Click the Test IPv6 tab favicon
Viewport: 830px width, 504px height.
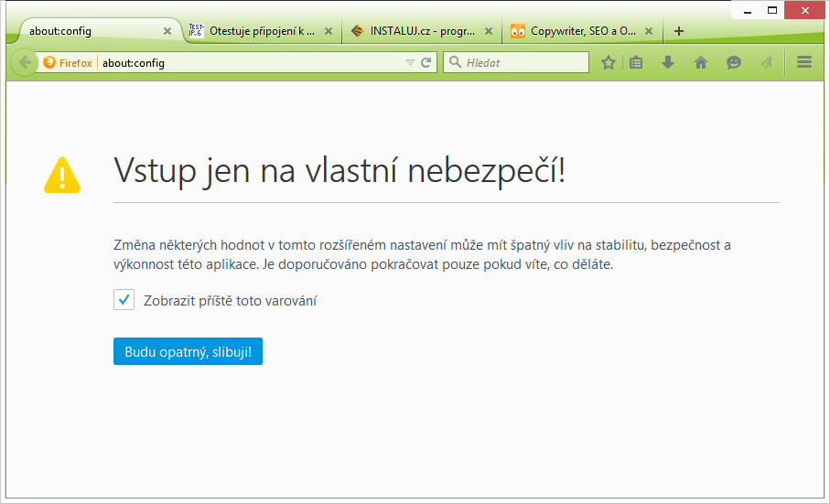click(x=197, y=31)
